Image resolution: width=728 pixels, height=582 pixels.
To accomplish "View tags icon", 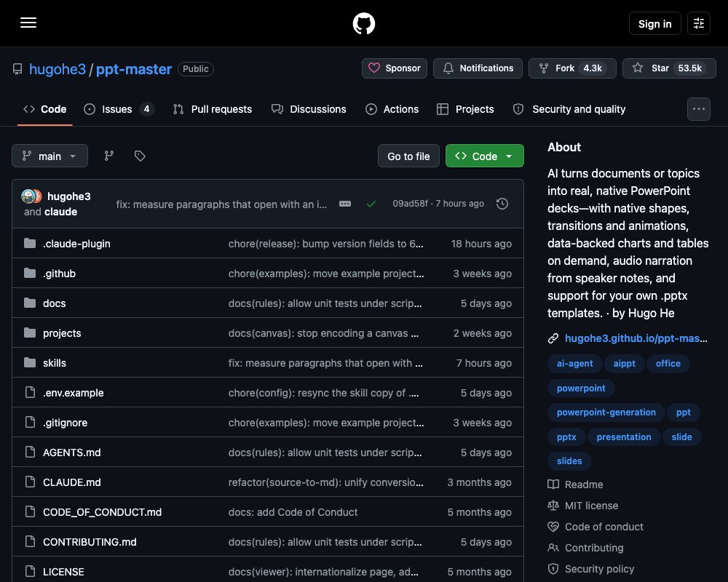I will tap(140, 156).
